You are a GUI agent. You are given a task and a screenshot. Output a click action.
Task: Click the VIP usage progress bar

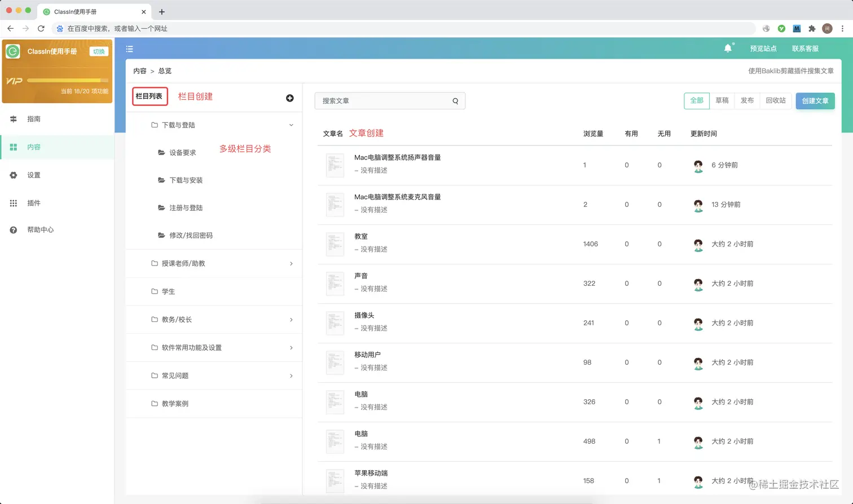68,81
